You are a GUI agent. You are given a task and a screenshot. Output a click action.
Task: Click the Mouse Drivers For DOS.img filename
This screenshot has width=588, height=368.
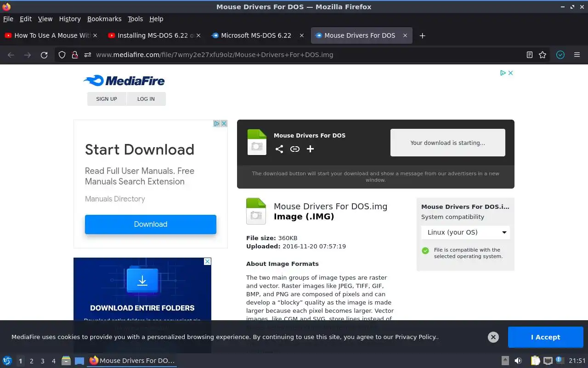click(331, 207)
